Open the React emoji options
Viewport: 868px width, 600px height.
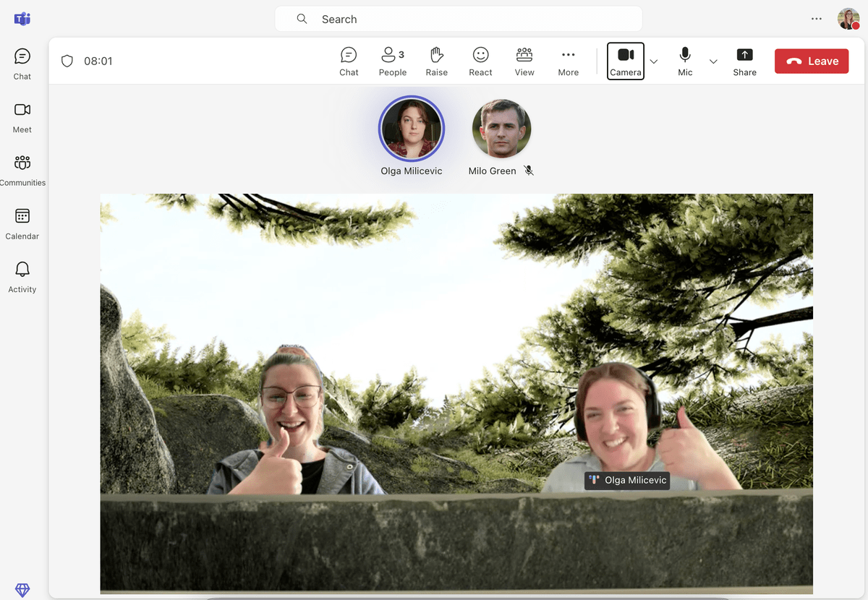(480, 61)
